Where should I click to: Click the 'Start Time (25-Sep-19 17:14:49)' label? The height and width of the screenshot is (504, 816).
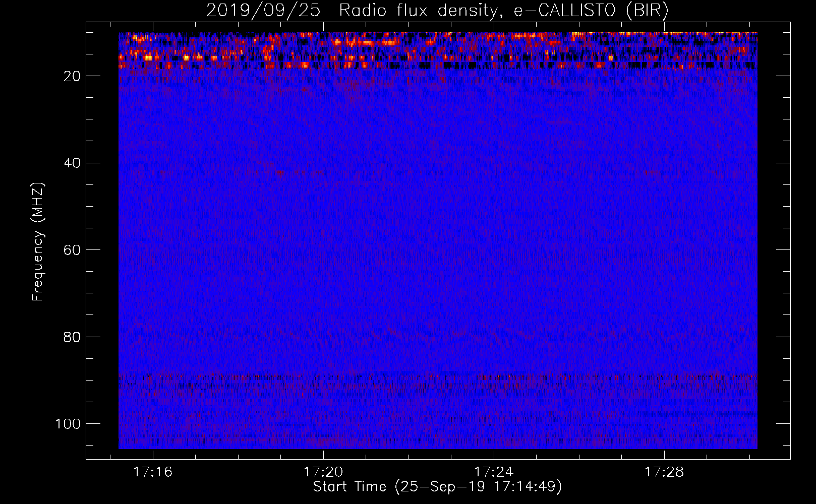pyautogui.click(x=437, y=487)
